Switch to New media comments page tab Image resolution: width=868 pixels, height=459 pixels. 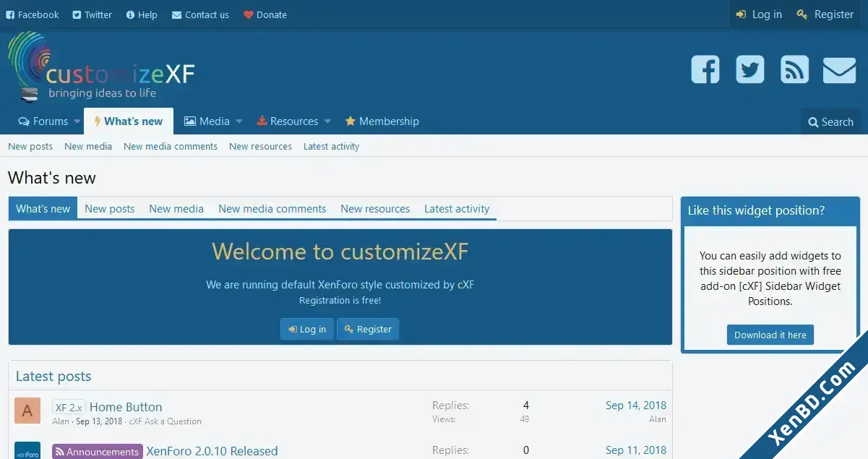coord(272,209)
